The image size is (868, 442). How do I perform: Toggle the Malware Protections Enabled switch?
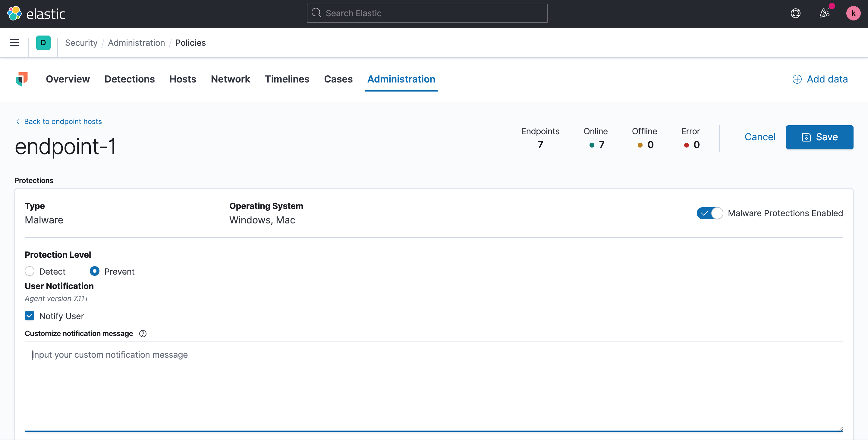[710, 213]
